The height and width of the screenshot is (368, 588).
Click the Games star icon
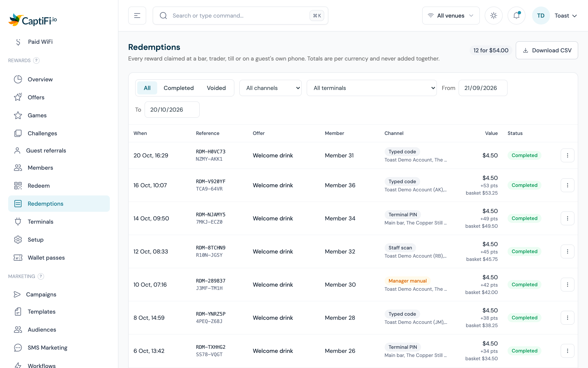click(x=18, y=115)
